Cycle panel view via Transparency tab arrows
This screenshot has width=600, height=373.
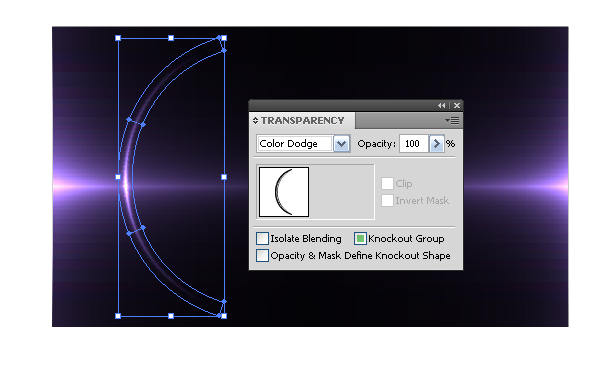(255, 121)
